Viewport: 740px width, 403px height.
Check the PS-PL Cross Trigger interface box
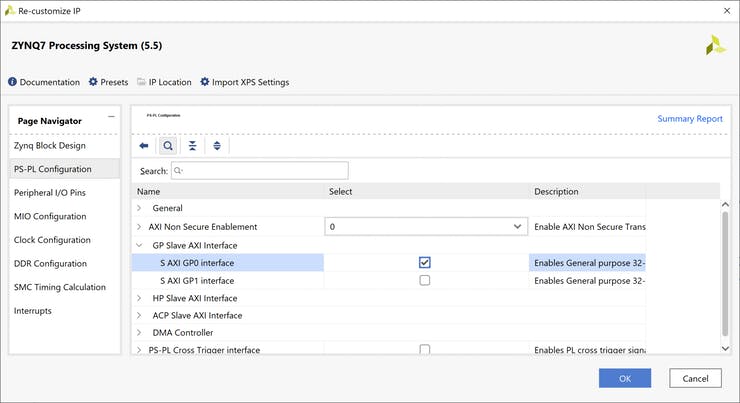425,350
